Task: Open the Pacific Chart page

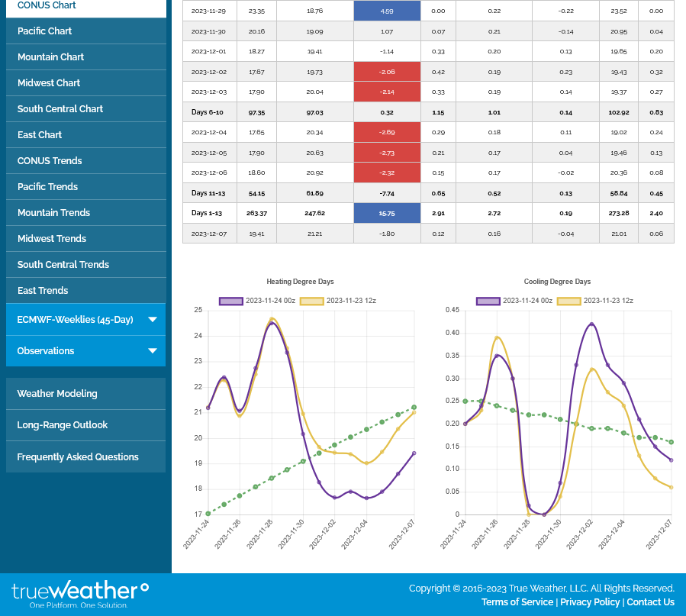Action: [x=45, y=31]
